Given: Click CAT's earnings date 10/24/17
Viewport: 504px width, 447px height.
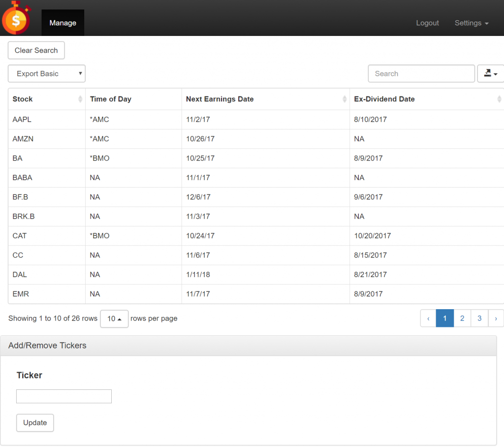Looking at the screenshot, I should [200, 236].
